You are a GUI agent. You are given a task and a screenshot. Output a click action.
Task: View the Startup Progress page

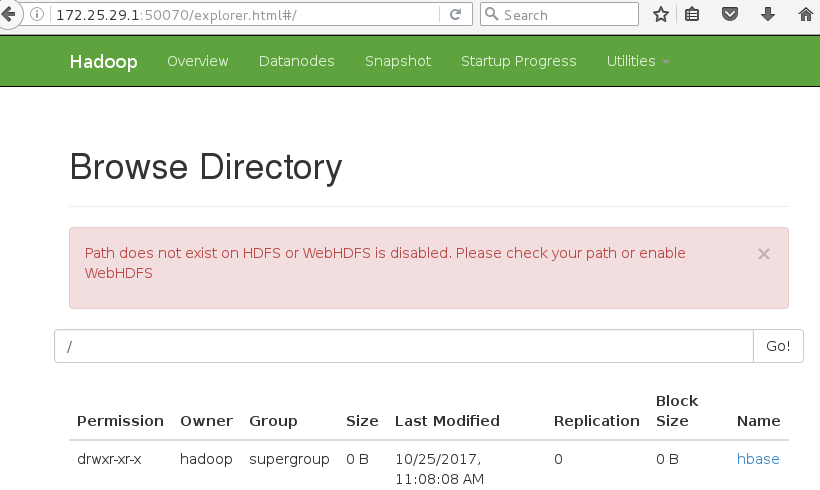coord(519,61)
